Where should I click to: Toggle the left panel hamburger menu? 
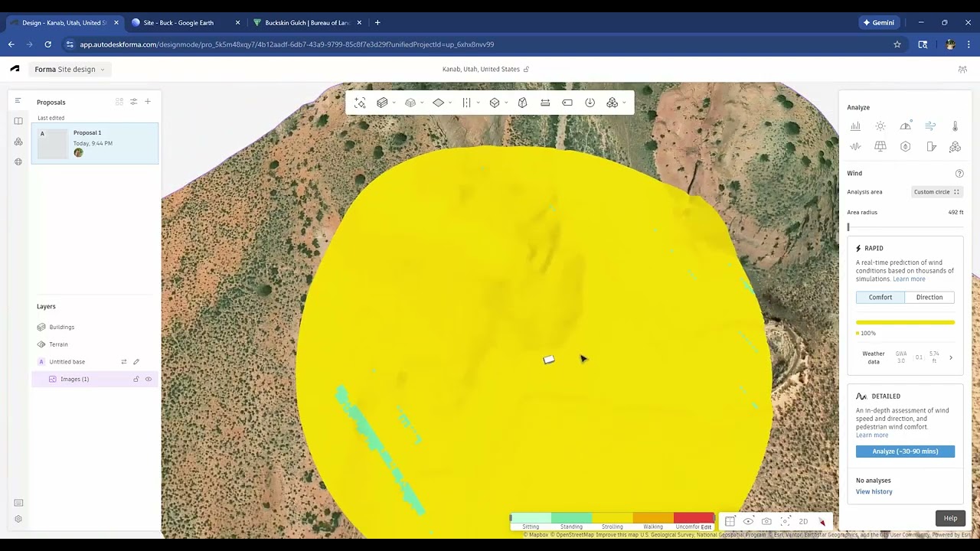(18, 100)
